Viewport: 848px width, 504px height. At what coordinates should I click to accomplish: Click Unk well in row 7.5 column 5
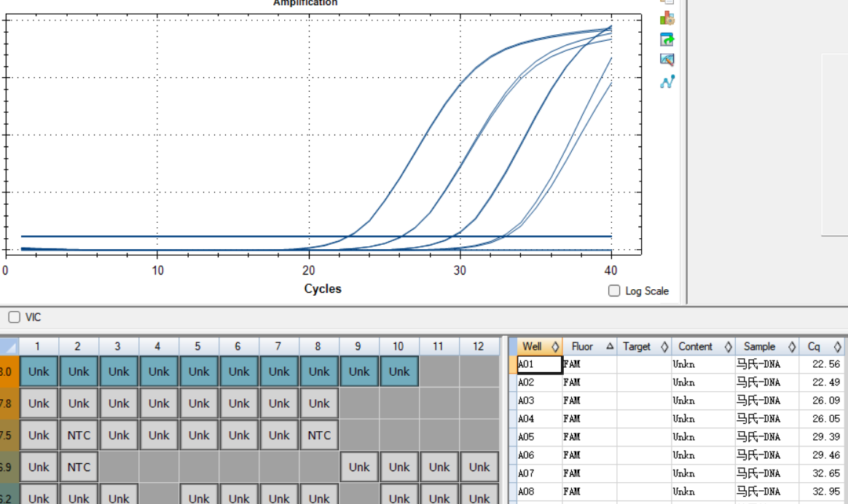(199, 436)
